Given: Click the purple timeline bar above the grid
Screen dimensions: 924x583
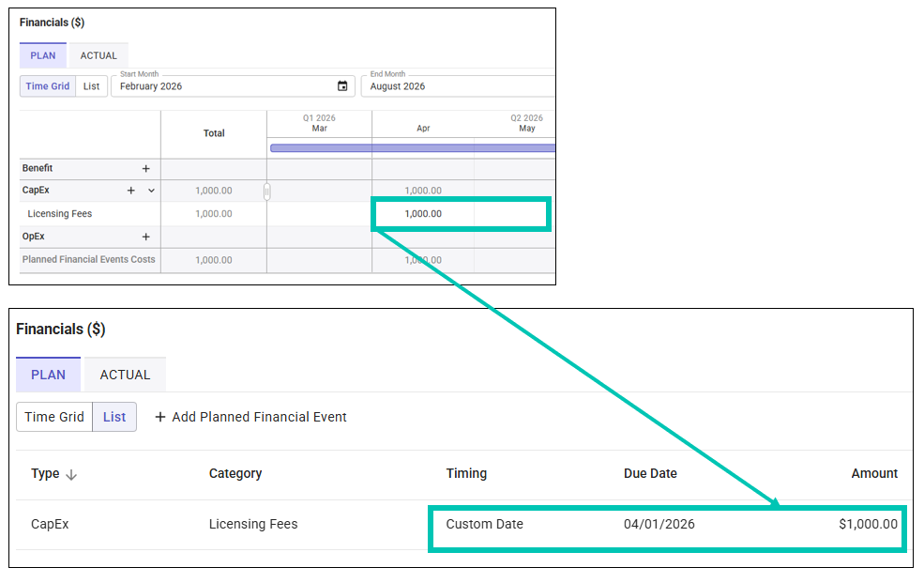Looking at the screenshot, I should tap(413, 147).
